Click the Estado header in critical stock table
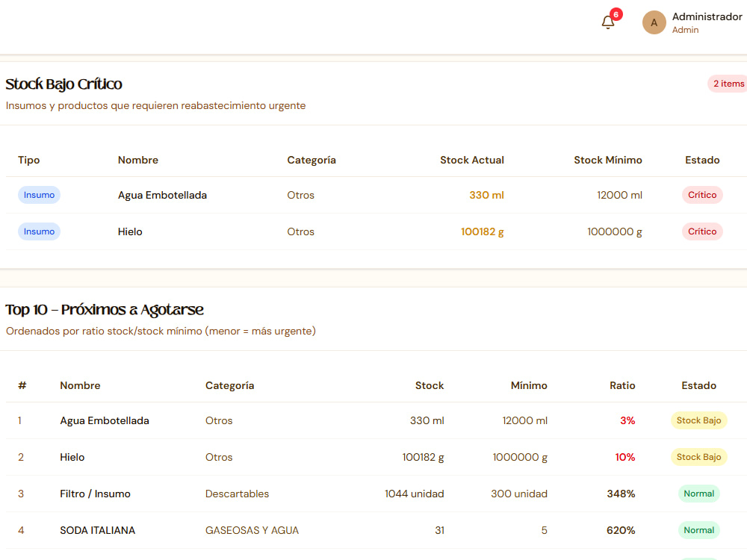747x560 pixels. pos(702,160)
